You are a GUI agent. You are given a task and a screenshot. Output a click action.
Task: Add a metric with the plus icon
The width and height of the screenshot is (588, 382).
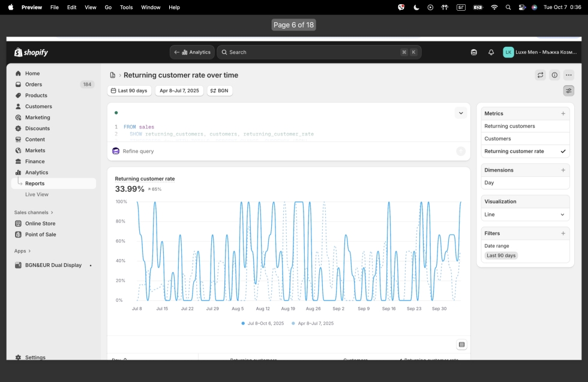[563, 113]
